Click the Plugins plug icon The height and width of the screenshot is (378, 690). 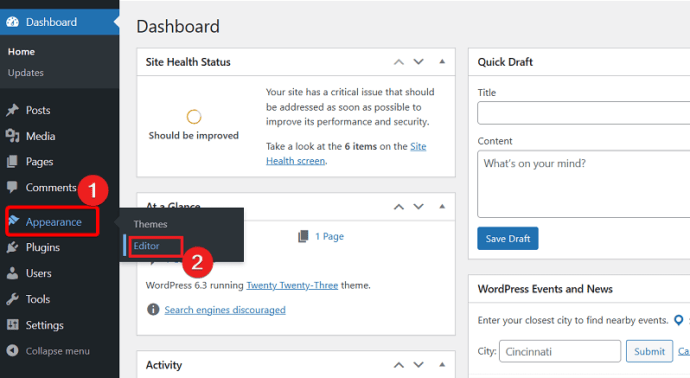click(13, 247)
